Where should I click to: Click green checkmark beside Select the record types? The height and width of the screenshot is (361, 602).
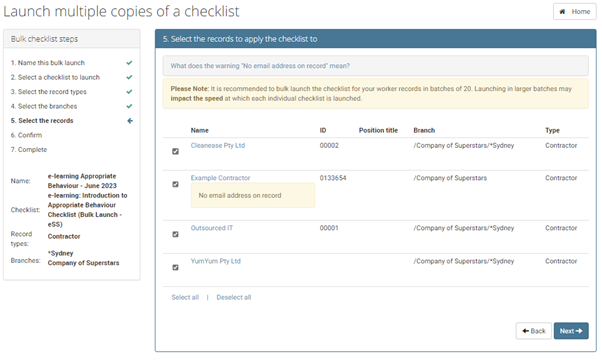tap(129, 92)
